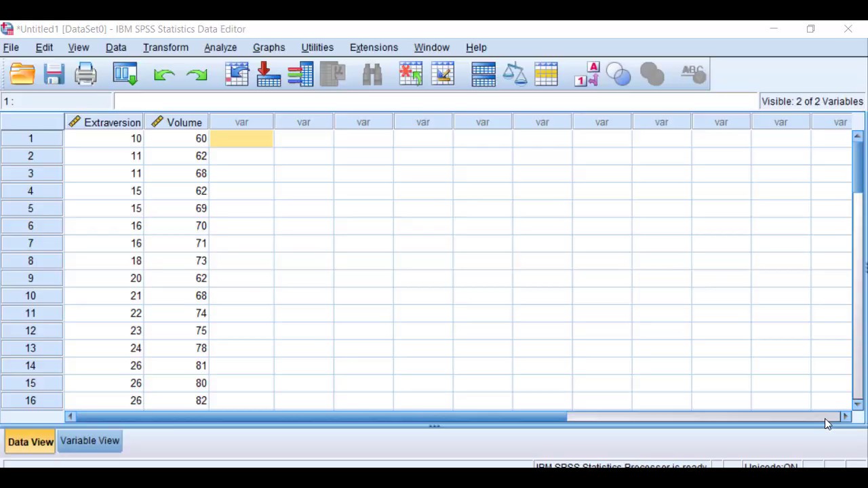
Task: Select row 1 header
Action: [x=31, y=138]
